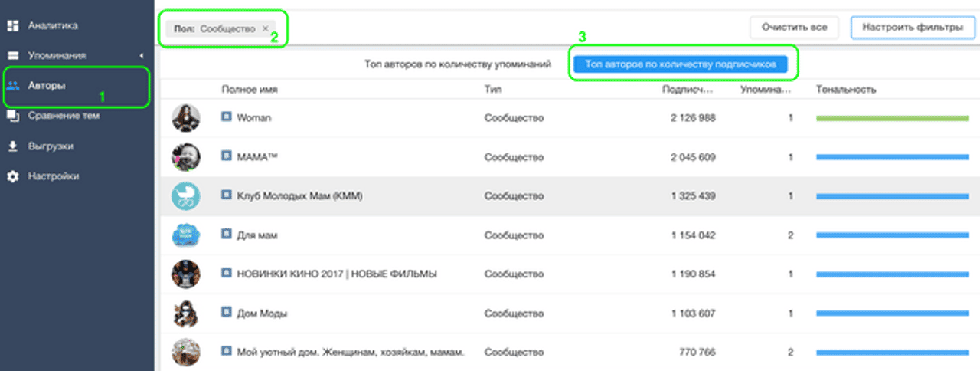
Task: Open the МАМА™ author name
Action: (259, 156)
